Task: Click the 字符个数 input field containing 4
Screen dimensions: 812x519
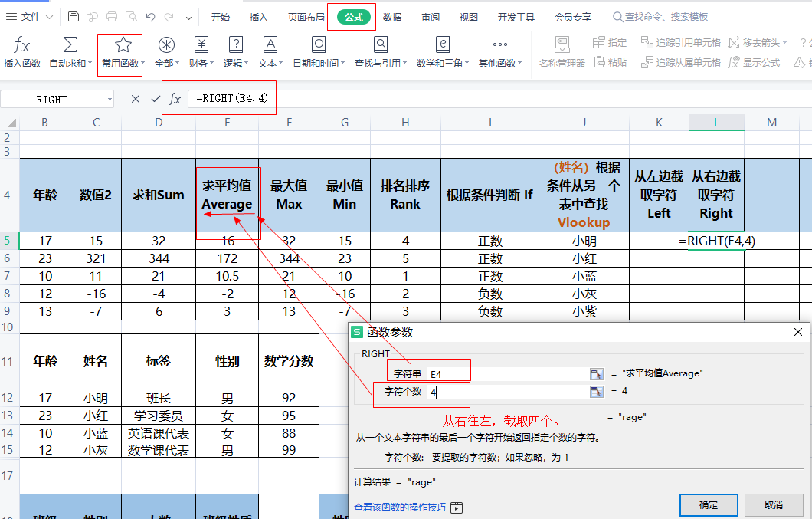Action: 507,392
